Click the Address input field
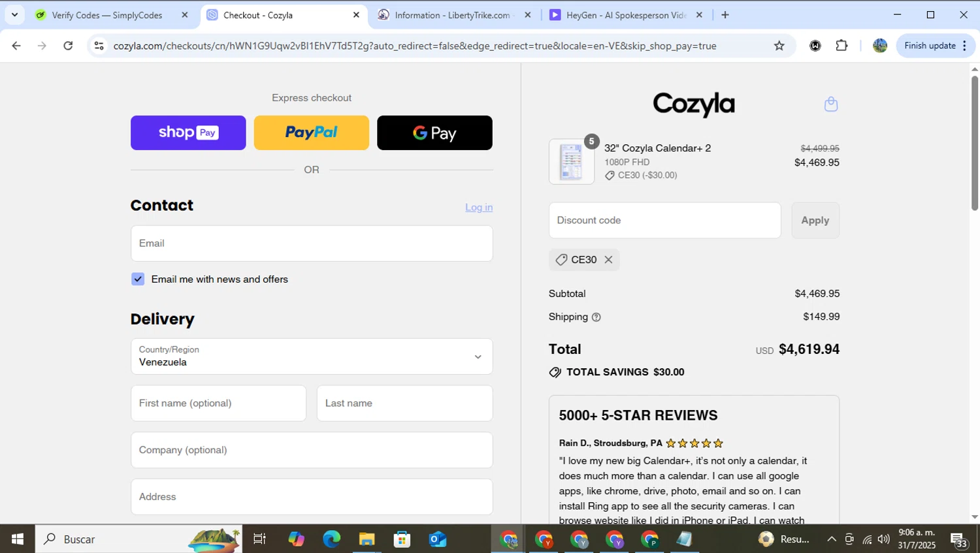980x553 pixels. 312,497
